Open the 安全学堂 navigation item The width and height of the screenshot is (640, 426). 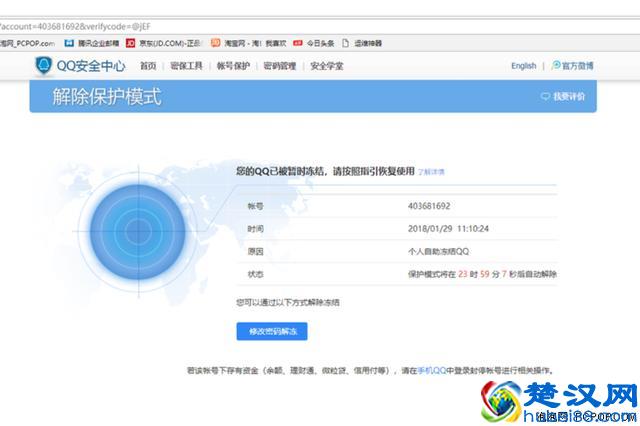[x=327, y=66]
